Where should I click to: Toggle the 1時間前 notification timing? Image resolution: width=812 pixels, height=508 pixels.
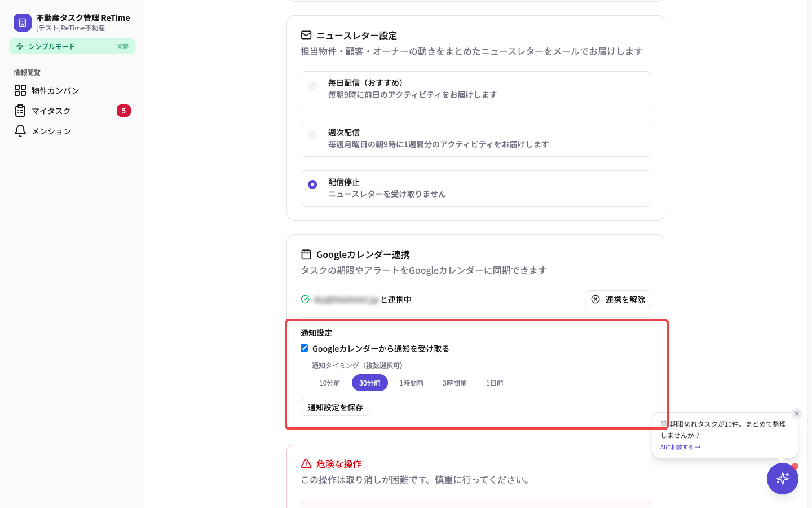[412, 383]
